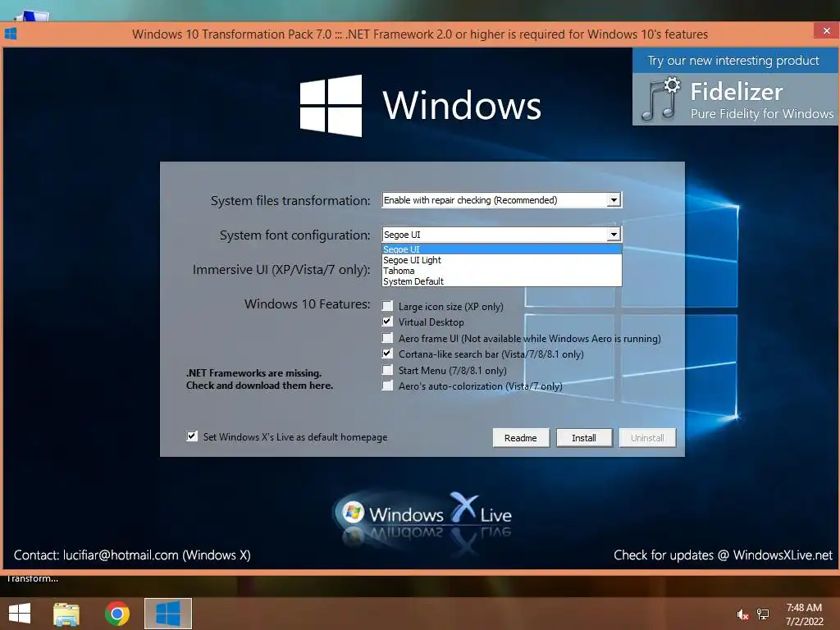The width and height of the screenshot is (840, 630).
Task: Click .NET Frameworks are missing download link
Action: [259, 379]
